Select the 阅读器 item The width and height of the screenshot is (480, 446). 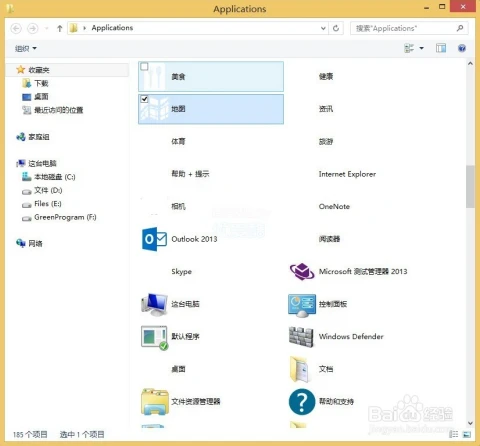click(329, 239)
